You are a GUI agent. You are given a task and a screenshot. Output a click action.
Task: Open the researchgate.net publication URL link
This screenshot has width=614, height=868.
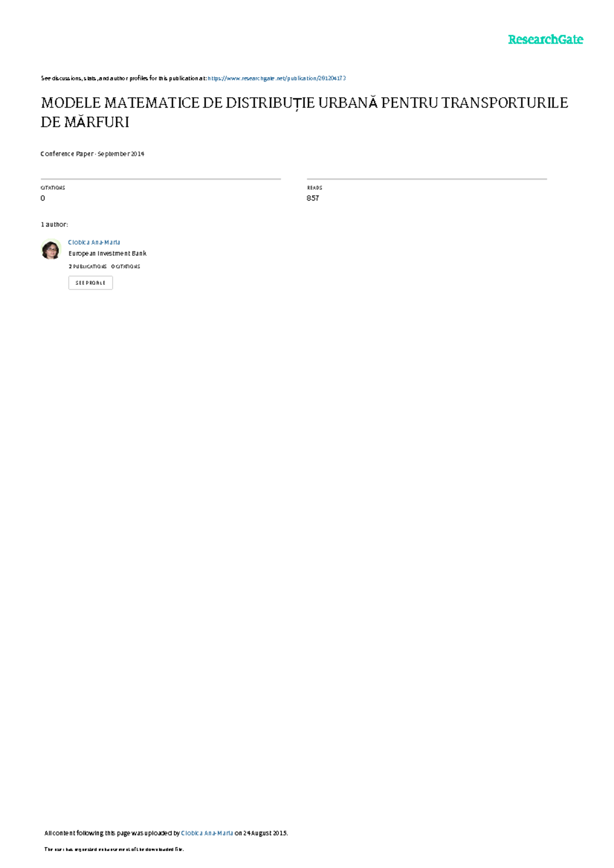(x=277, y=78)
